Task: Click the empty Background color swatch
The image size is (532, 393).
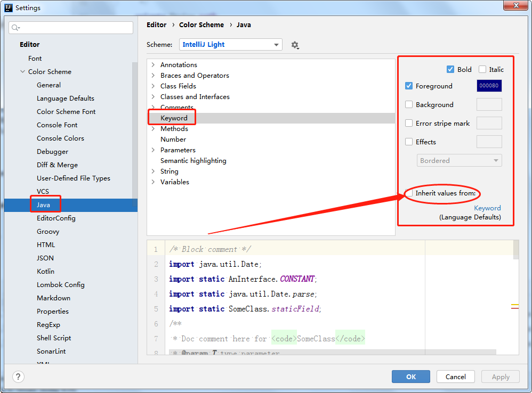Action: [489, 104]
